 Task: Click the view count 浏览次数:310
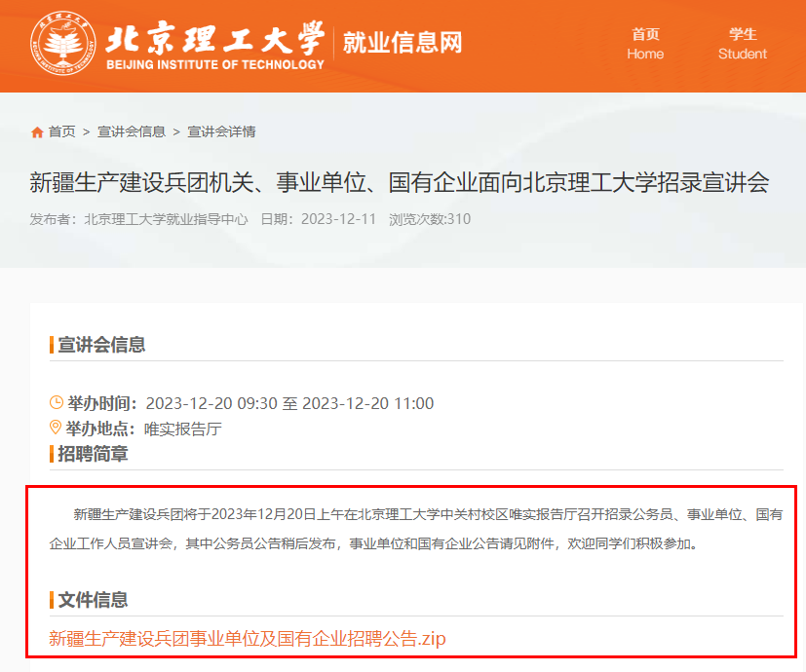430,219
